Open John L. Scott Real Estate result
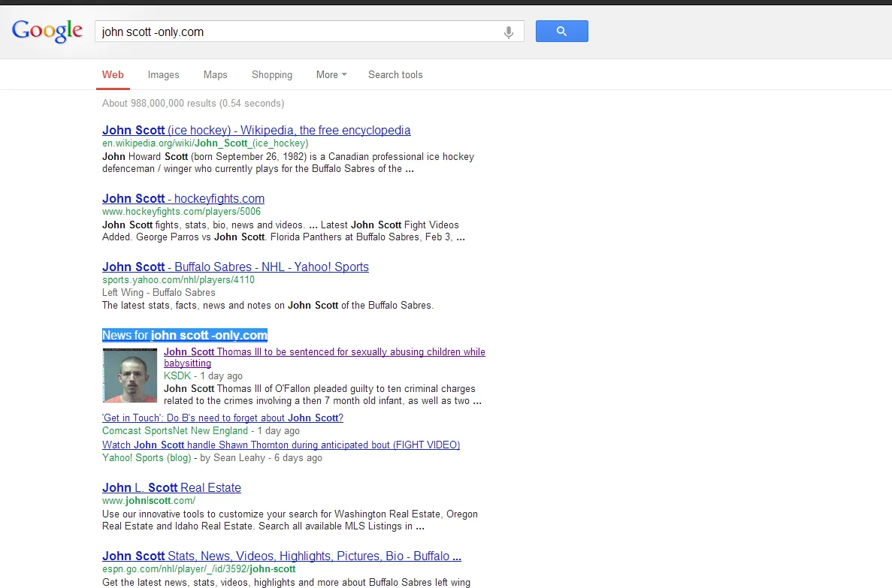This screenshot has width=892, height=588. 171,487
